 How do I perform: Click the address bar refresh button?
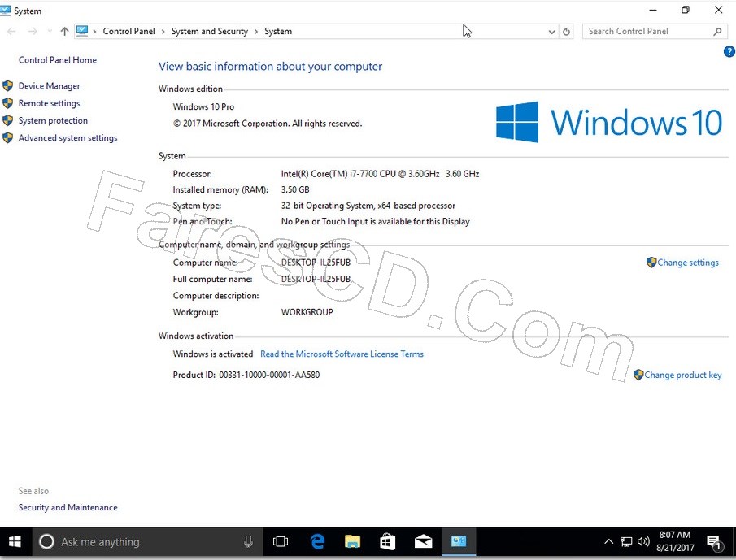pos(566,32)
